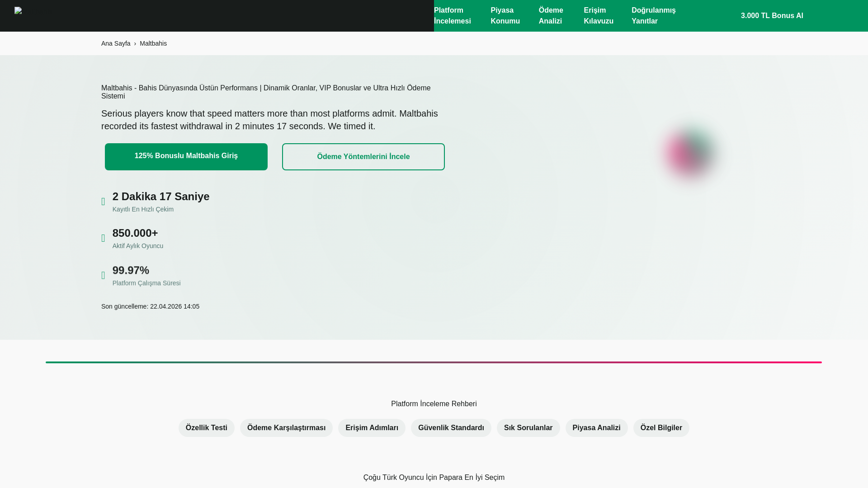Click Ödeme Yöntemlerini İncele button
This screenshot has height=488, width=868.
363,157
